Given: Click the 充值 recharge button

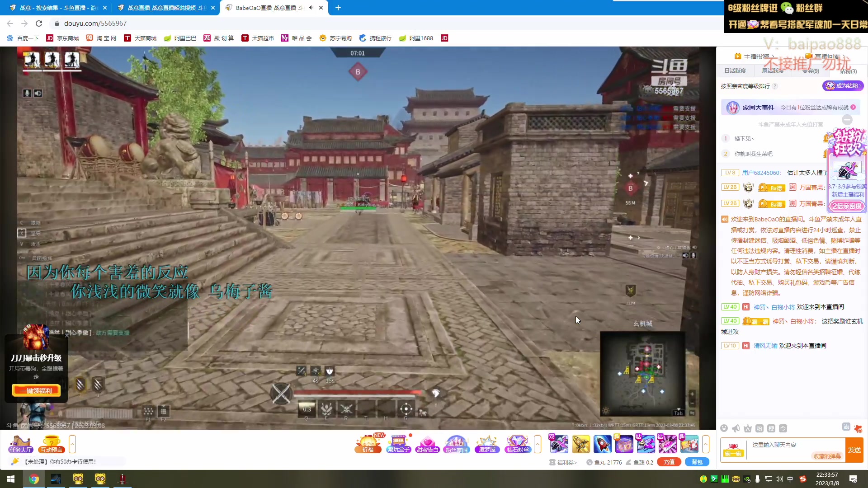Looking at the screenshot, I should tap(669, 462).
